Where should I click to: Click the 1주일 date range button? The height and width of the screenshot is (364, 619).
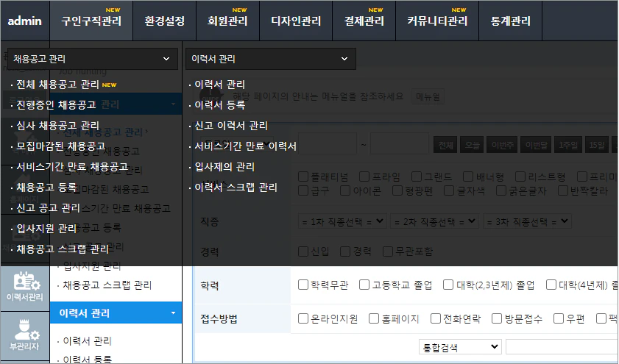568,145
